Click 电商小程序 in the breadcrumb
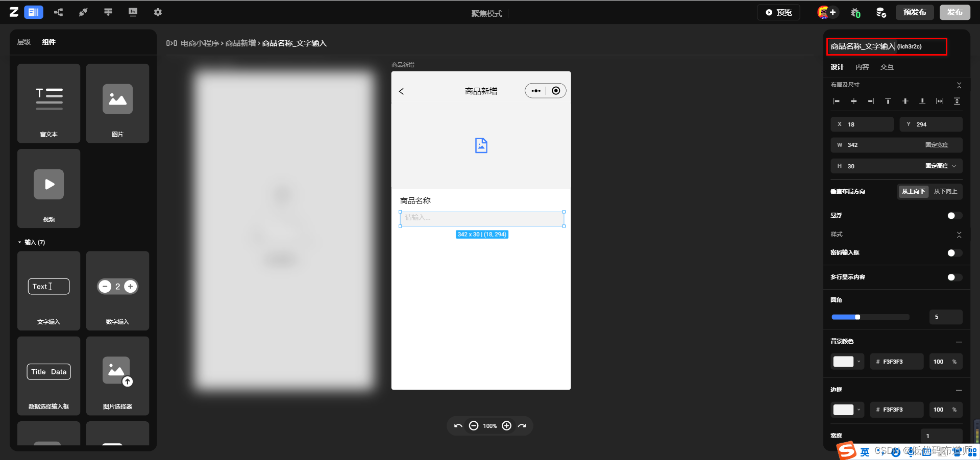The height and width of the screenshot is (460, 980). (200, 43)
